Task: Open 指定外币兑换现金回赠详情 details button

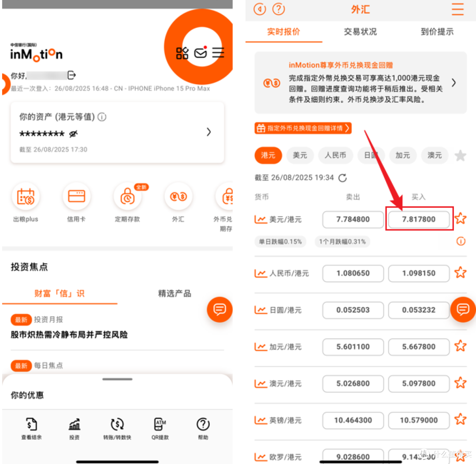Action: click(x=303, y=128)
